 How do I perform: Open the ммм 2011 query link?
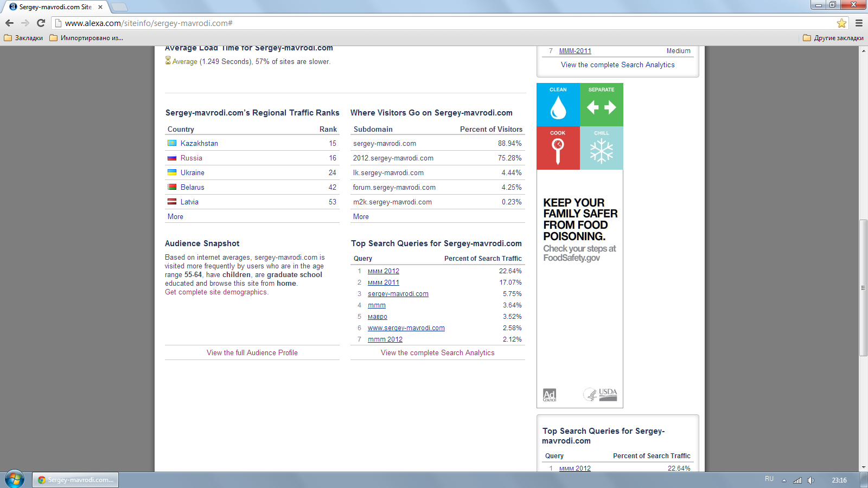[x=384, y=282]
